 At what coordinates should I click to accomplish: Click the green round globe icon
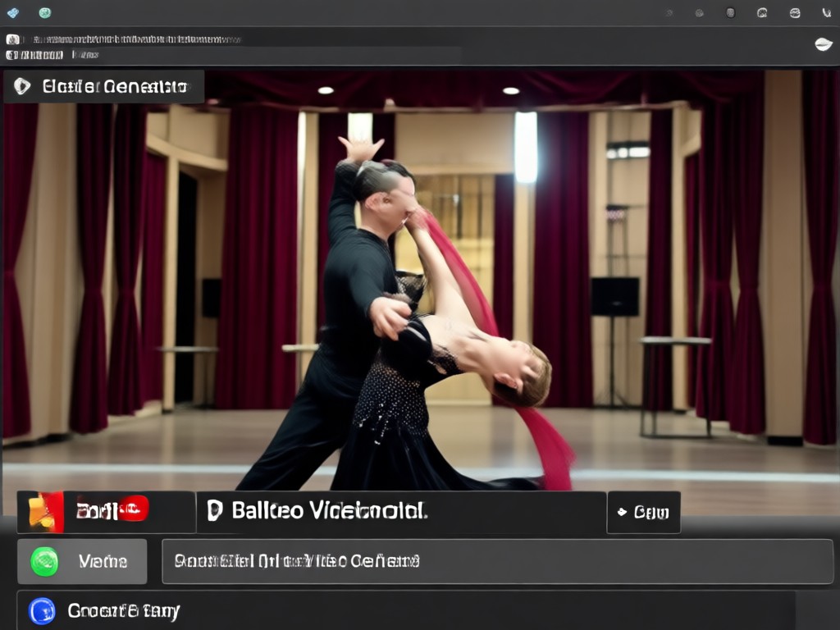pyautogui.click(x=45, y=12)
